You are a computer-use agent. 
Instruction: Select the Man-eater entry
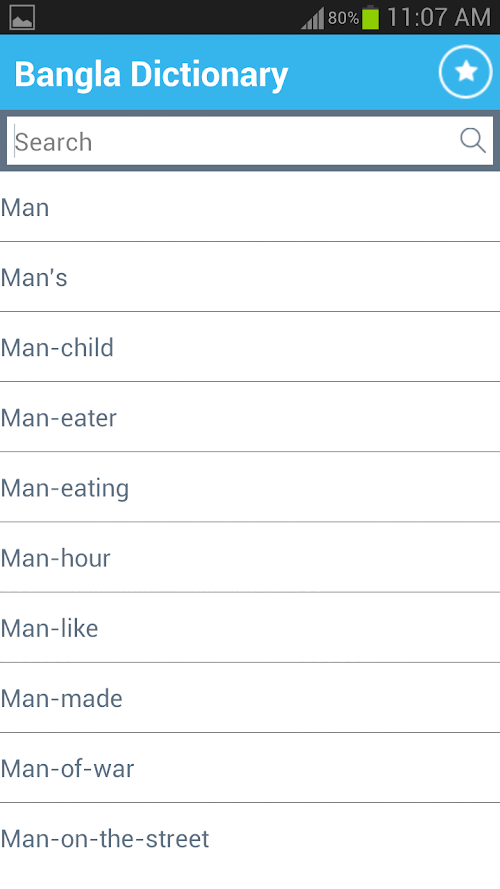250,417
